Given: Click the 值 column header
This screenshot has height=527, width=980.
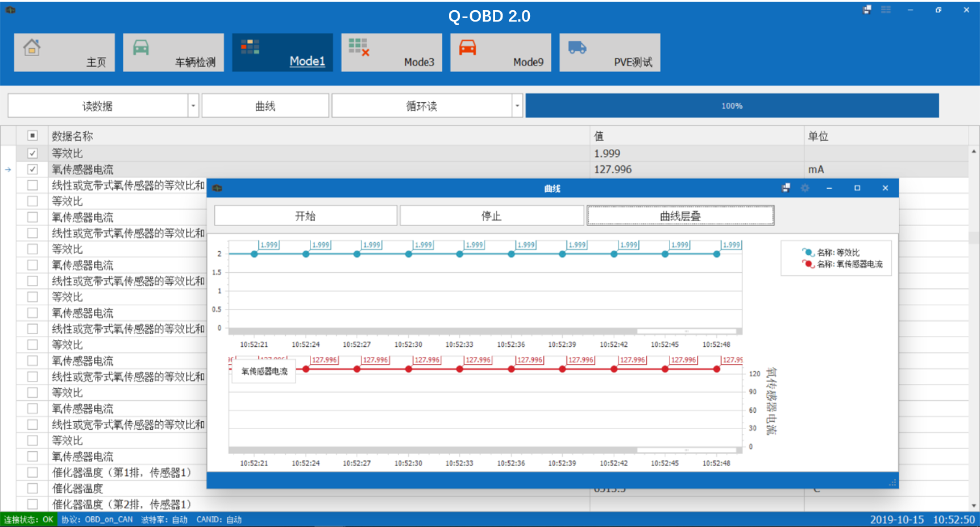Looking at the screenshot, I should click(x=697, y=136).
